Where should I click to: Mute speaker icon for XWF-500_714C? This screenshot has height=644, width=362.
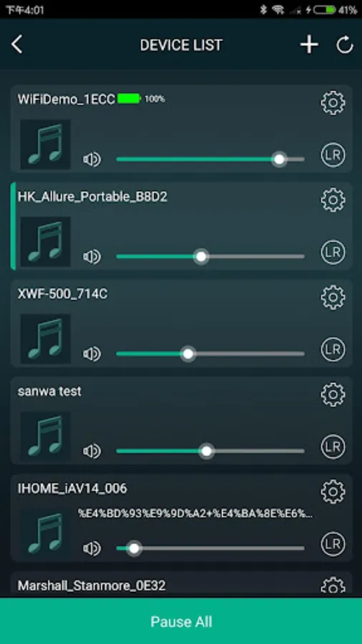[x=92, y=353]
